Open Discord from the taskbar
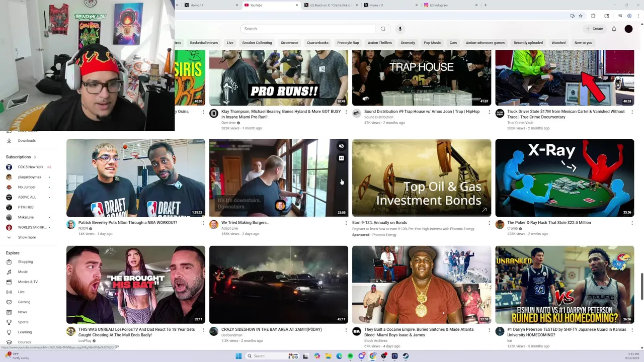This screenshot has width=644, height=362. (x=361, y=356)
